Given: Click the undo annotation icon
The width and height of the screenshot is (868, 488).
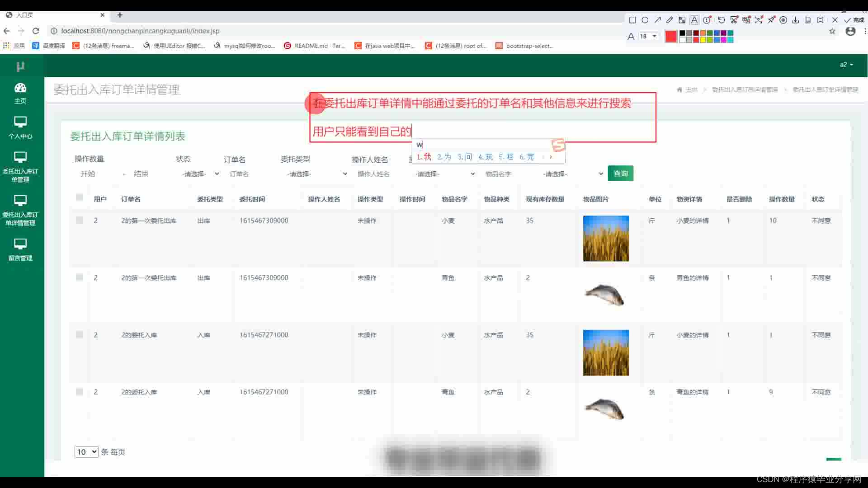Looking at the screenshot, I should click(x=721, y=20).
